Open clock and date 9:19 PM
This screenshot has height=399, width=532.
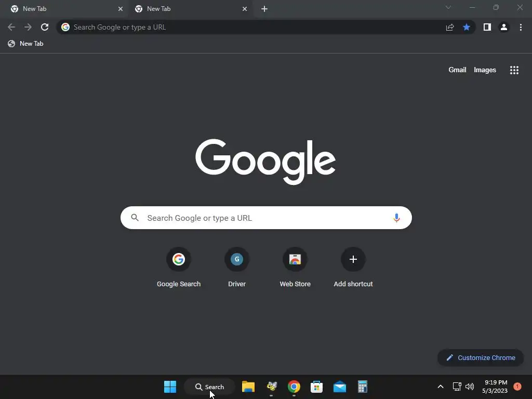(495, 387)
